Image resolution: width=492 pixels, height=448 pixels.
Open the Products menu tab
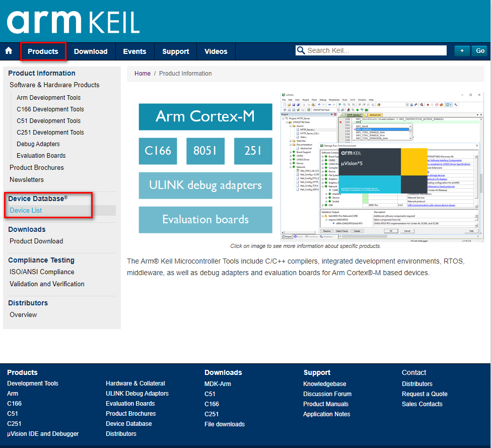[43, 51]
